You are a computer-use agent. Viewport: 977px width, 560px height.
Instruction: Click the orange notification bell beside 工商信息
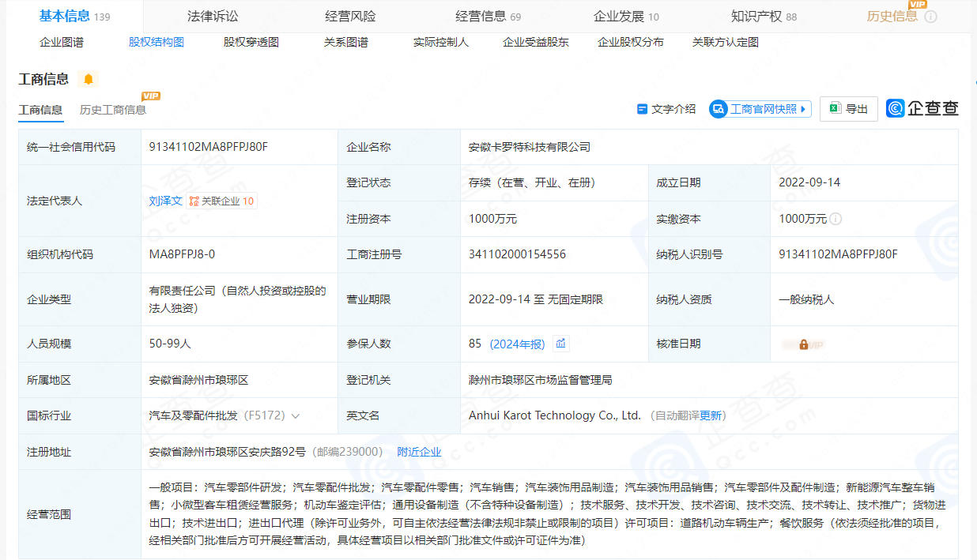pyautogui.click(x=89, y=79)
